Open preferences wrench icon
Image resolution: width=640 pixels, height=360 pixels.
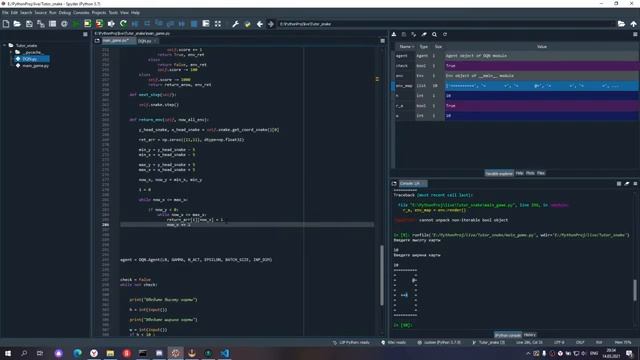pos(236,24)
